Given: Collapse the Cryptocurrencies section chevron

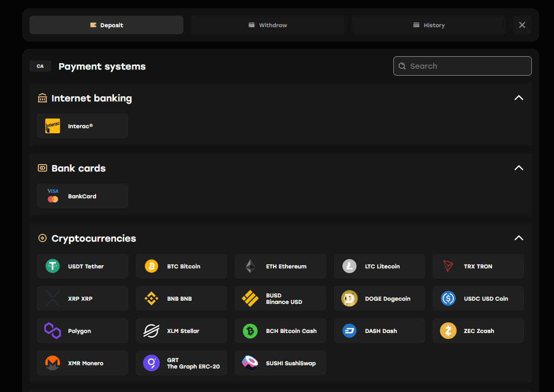Looking at the screenshot, I should click(519, 238).
